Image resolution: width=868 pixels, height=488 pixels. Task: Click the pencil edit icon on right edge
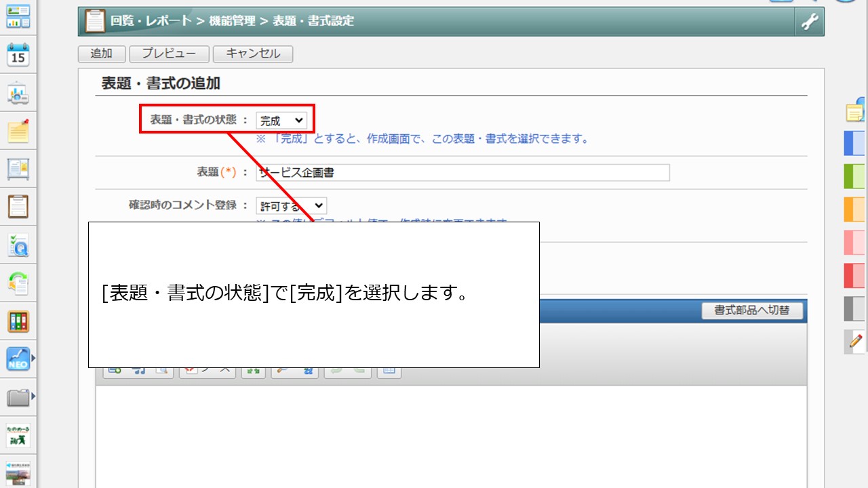[856, 342]
